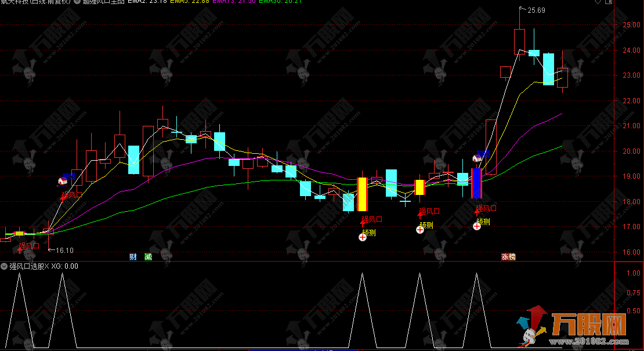Click the fifth signal spike in sub-chart
Image resolution: width=644 pixels, height=351 pixels.
tap(477, 310)
